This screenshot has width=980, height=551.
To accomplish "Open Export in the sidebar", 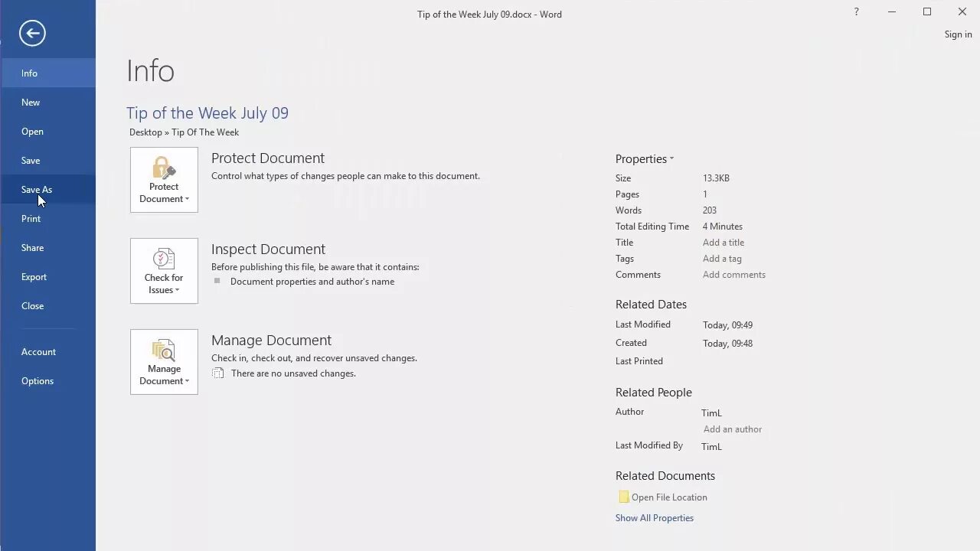I will (x=47, y=276).
